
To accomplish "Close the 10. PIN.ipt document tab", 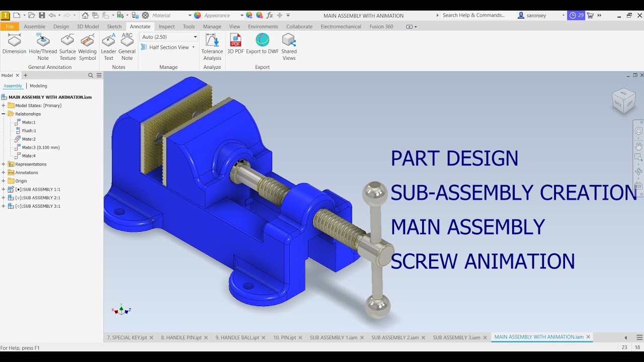I will [x=301, y=337].
